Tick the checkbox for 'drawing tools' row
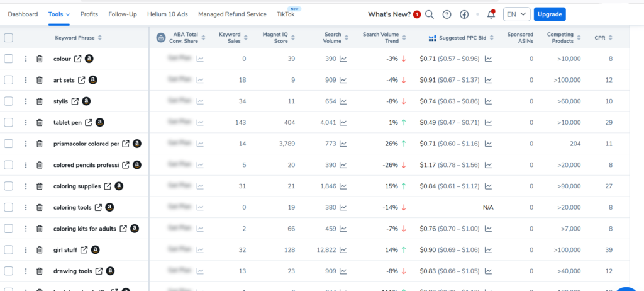This screenshot has width=644, height=291. [x=9, y=271]
